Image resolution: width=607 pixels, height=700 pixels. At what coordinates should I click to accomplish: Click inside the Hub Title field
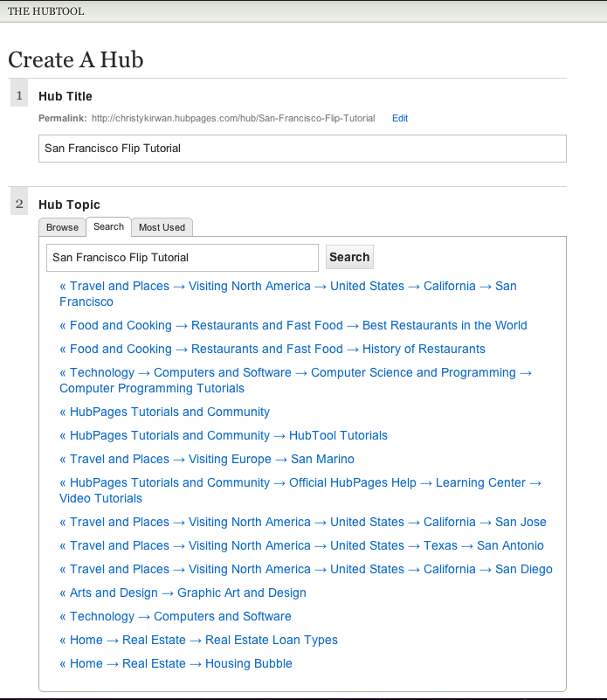click(301, 149)
